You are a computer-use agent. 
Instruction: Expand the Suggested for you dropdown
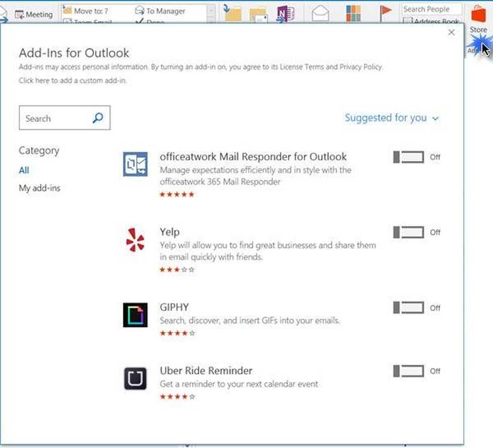[391, 118]
